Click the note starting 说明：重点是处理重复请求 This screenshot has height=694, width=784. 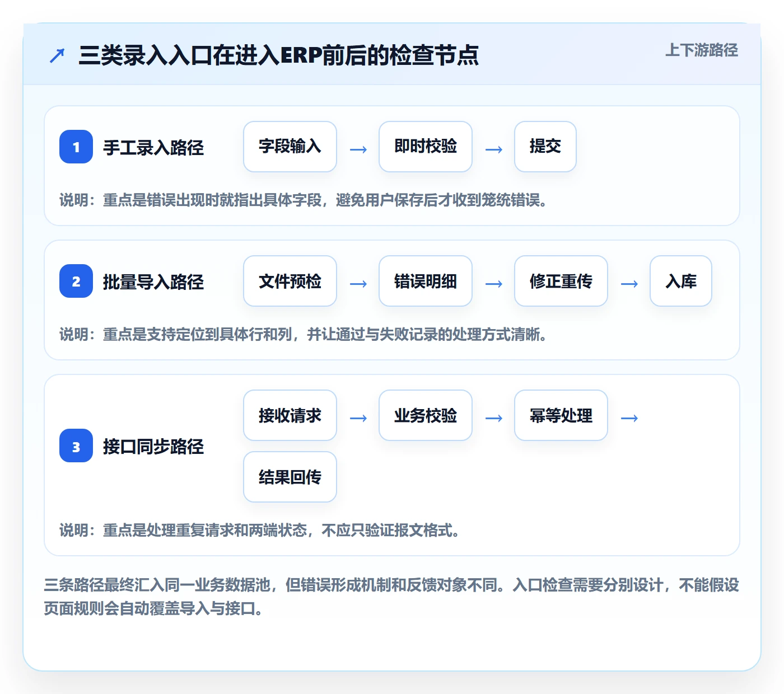pos(259,531)
